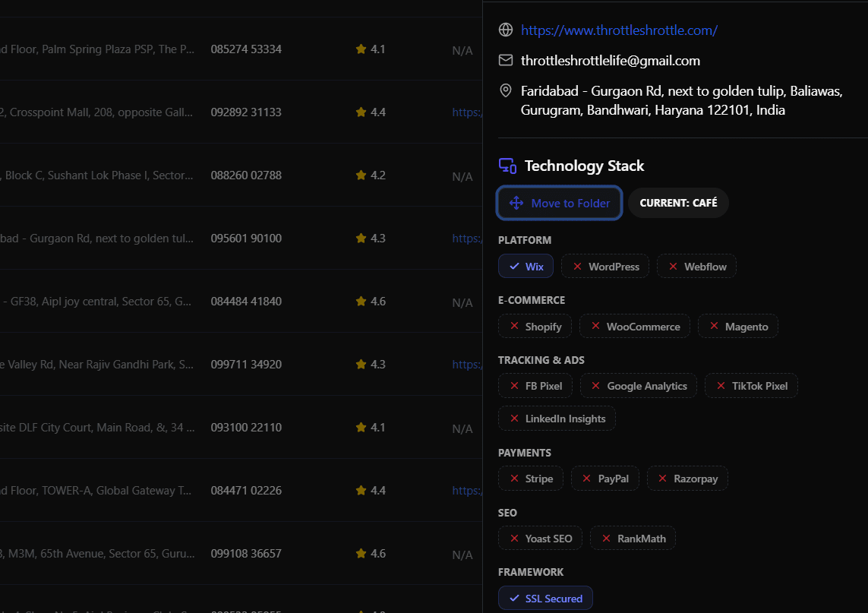The image size is (868, 613).
Task: Toggle the Wix platform chip
Action: point(526,267)
